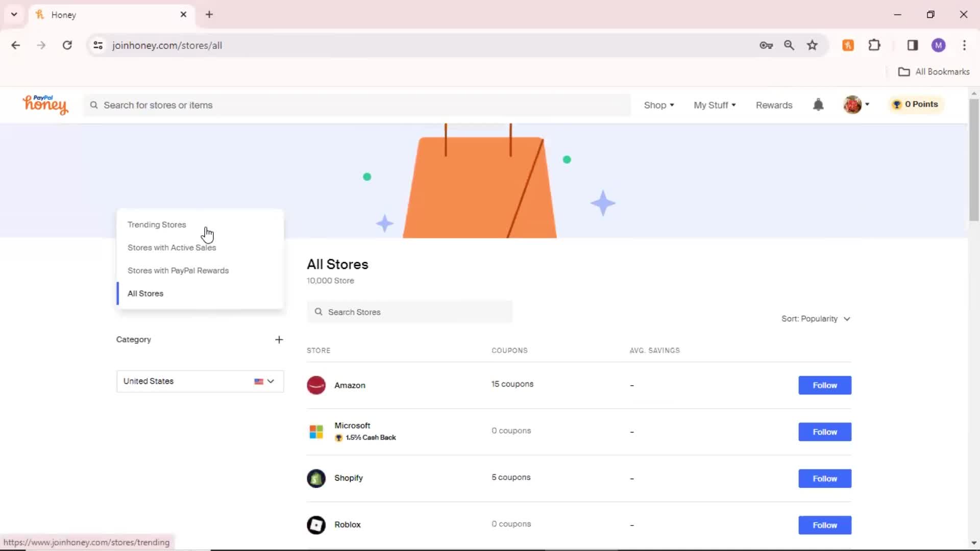Close the Honey tab
The height and width of the screenshot is (551, 980).
(183, 14)
